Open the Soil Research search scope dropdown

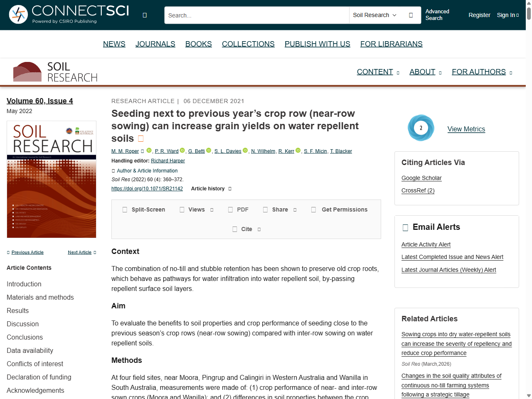[374, 15]
